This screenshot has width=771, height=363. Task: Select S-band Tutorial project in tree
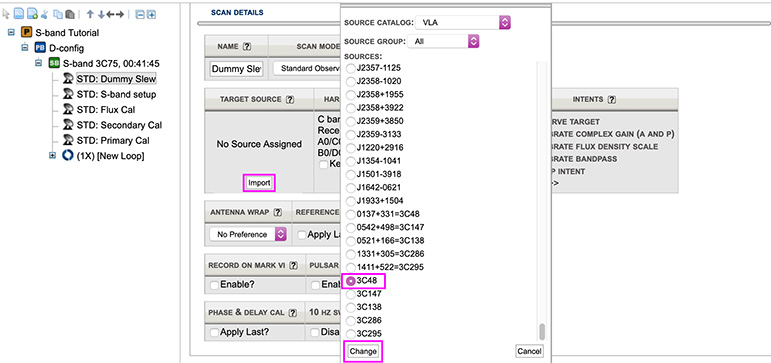67,33
